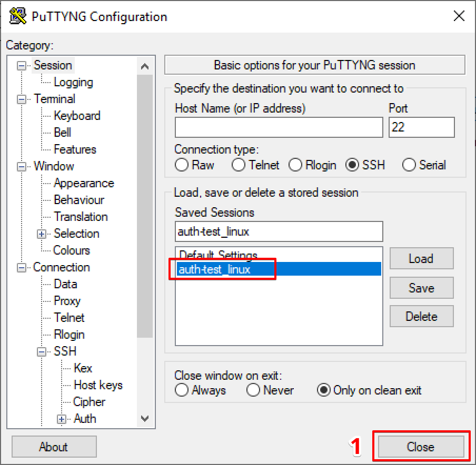Image resolution: width=476 pixels, height=465 pixels.
Task: Open the Selection settings category
Action: [x=76, y=234]
